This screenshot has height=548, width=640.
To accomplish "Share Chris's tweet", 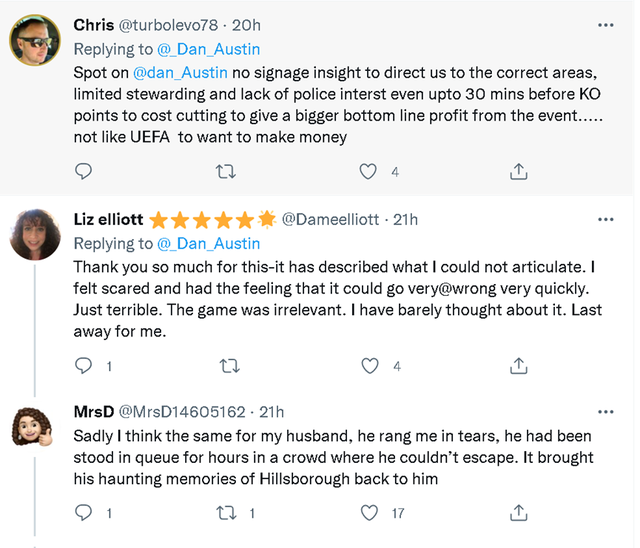I will [518, 172].
